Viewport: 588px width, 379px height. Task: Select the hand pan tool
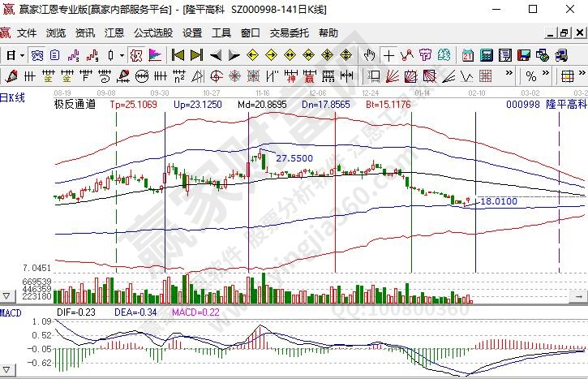coord(369,55)
